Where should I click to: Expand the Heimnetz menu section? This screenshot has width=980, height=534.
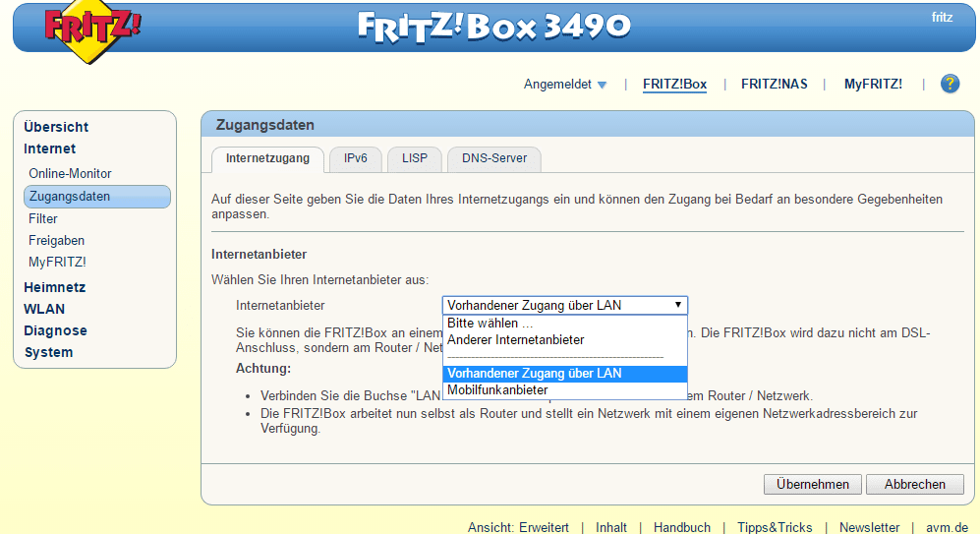click(54, 287)
